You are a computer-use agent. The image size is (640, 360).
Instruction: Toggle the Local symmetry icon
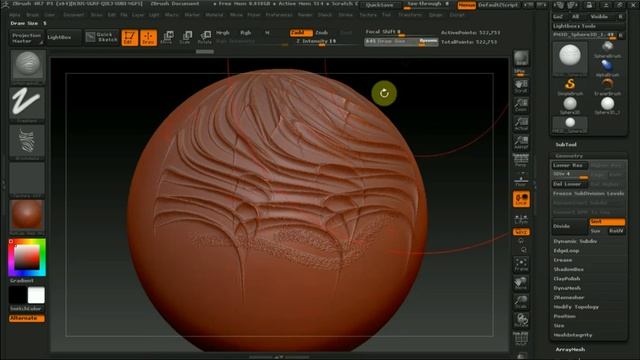521,199
